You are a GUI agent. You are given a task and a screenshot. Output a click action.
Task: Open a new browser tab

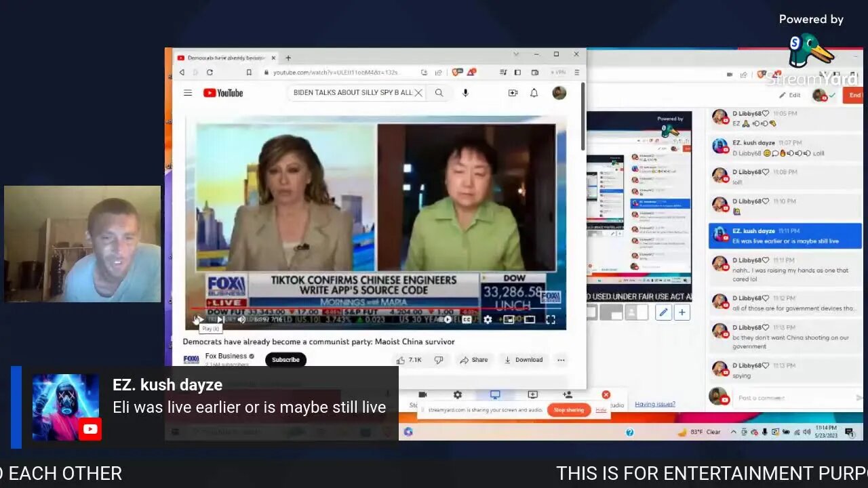pyautogui.click(x=288, y=58)
